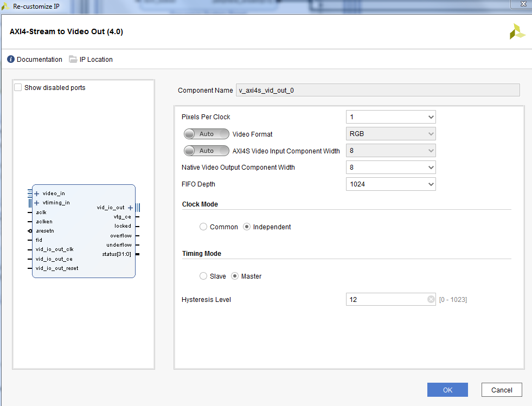Click the overflow output port label
The height and width of the screenshot is (406, 532).
click(x=121, y=235)
